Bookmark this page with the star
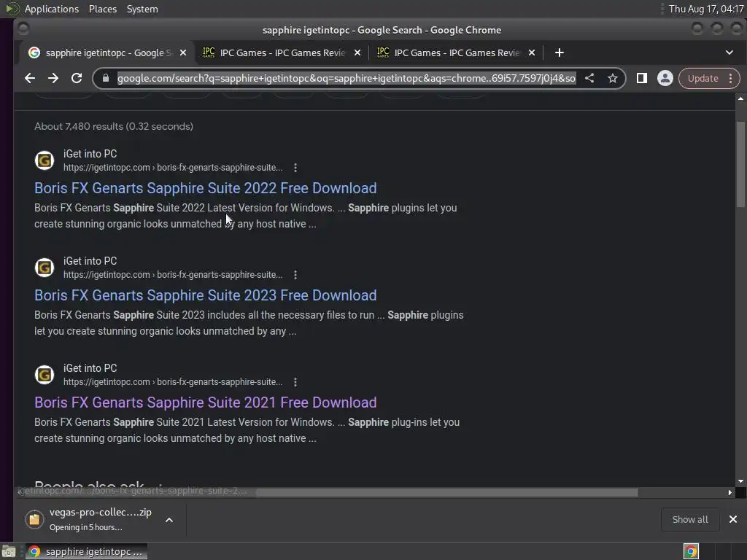Image resolution: width=747 pixels, height=560 pixels. pos(613,78)
